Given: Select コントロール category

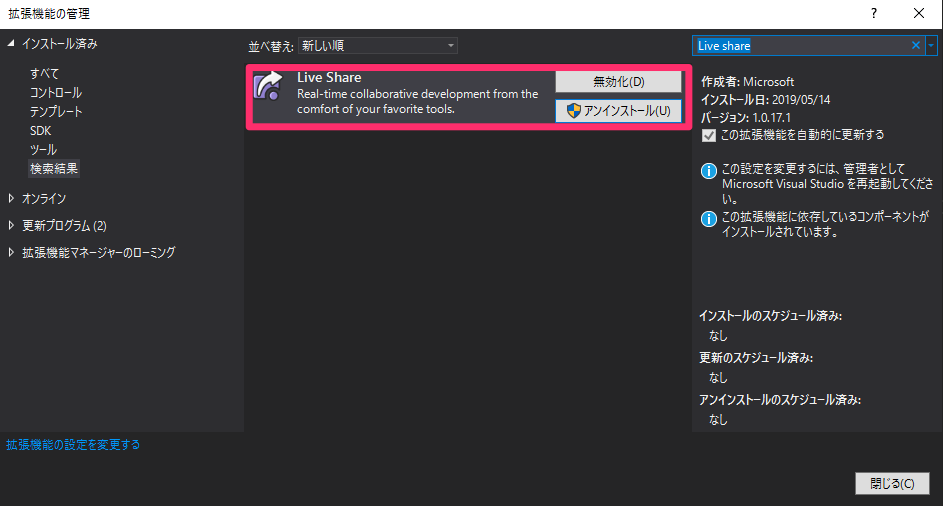Looking at the screenshot, I should click(x=56, y=93).
